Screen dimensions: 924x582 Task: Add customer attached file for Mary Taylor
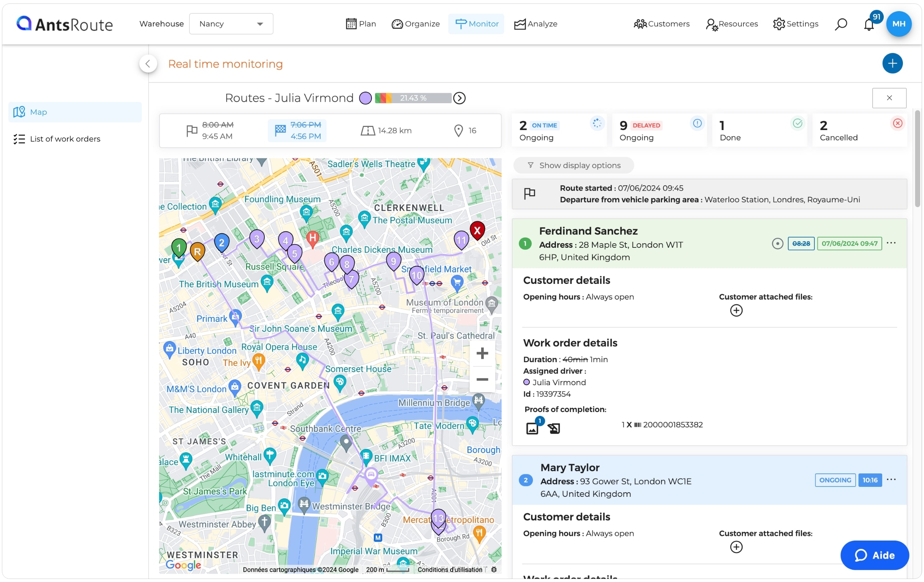point(736,547)
